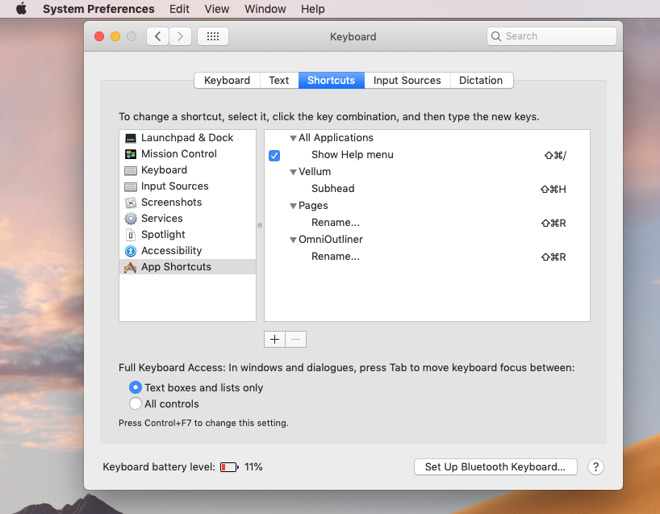Viewport: 660px width, 514px height.
Task: Open the Apple menu icon
Action: 21,8
